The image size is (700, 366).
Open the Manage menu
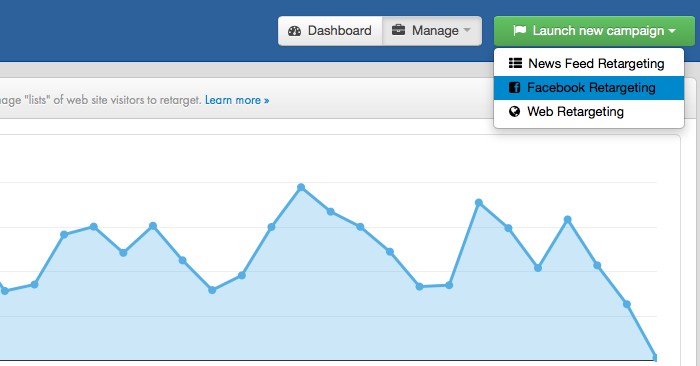click(x=432, y=31)
